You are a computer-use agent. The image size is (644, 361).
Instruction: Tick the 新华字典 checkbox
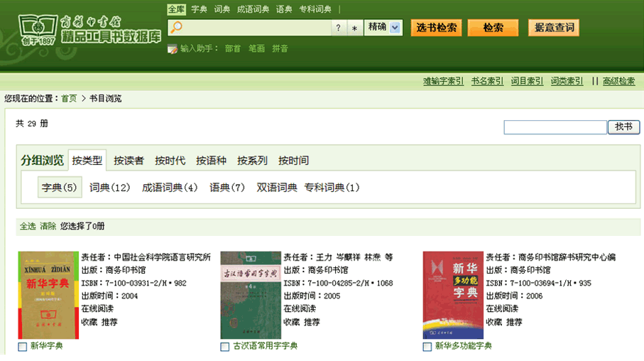pos(23,347)
